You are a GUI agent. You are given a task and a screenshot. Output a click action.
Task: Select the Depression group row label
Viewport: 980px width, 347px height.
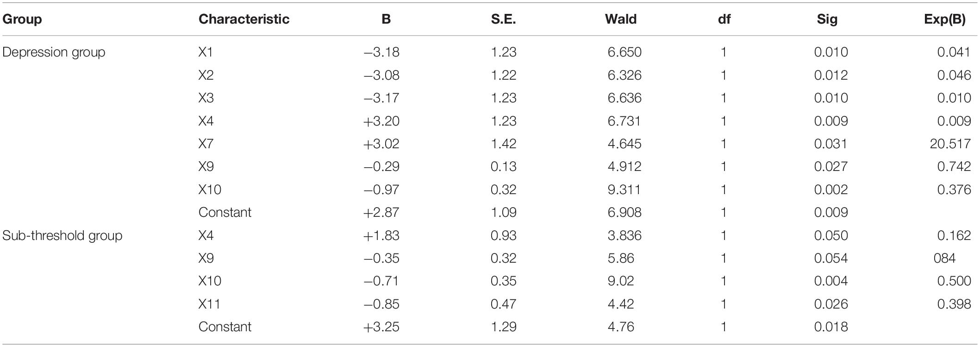(54, 52)
